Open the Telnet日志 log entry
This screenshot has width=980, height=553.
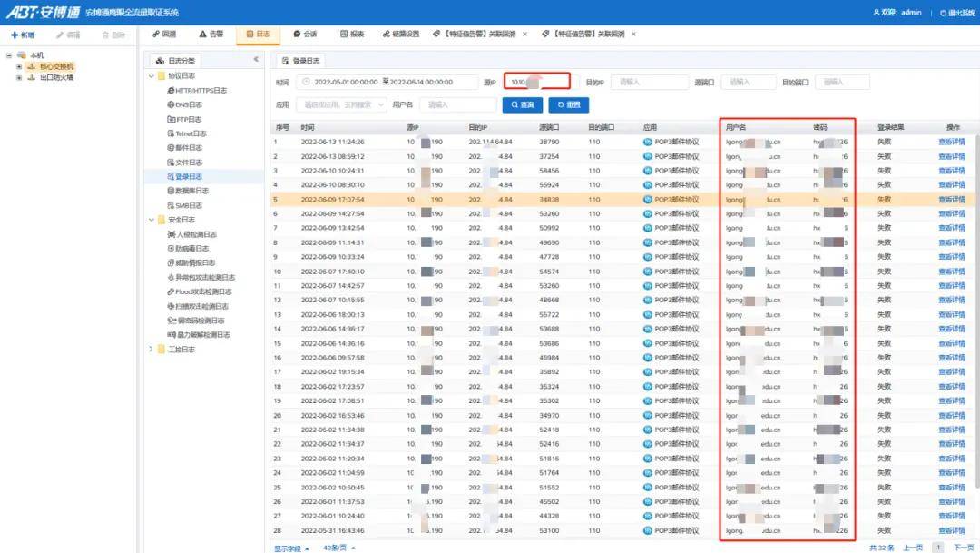[x=186, y=133]
